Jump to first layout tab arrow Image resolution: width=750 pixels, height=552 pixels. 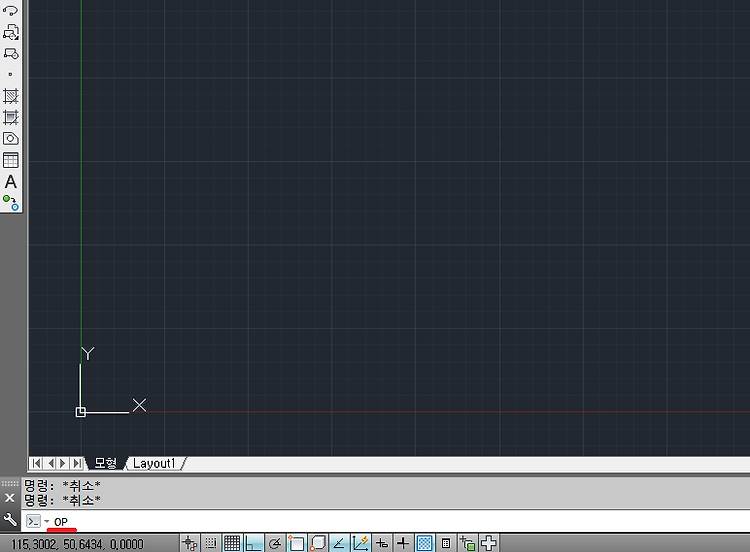(36, 464)
